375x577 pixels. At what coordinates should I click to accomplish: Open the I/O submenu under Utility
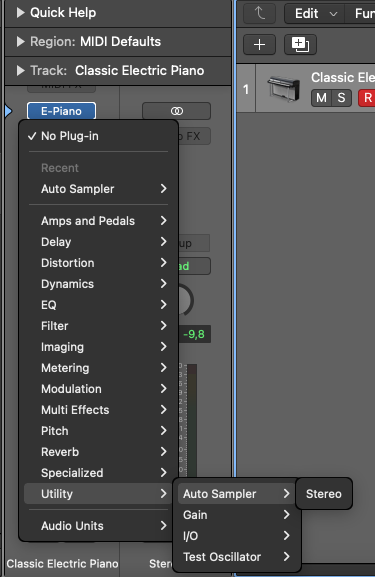tap(237, 535)
